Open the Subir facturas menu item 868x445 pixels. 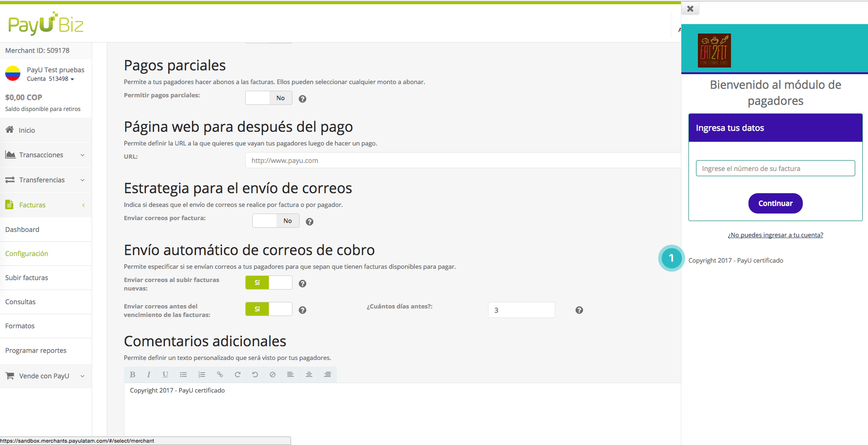pyautogui.click(x=26, y=277)
